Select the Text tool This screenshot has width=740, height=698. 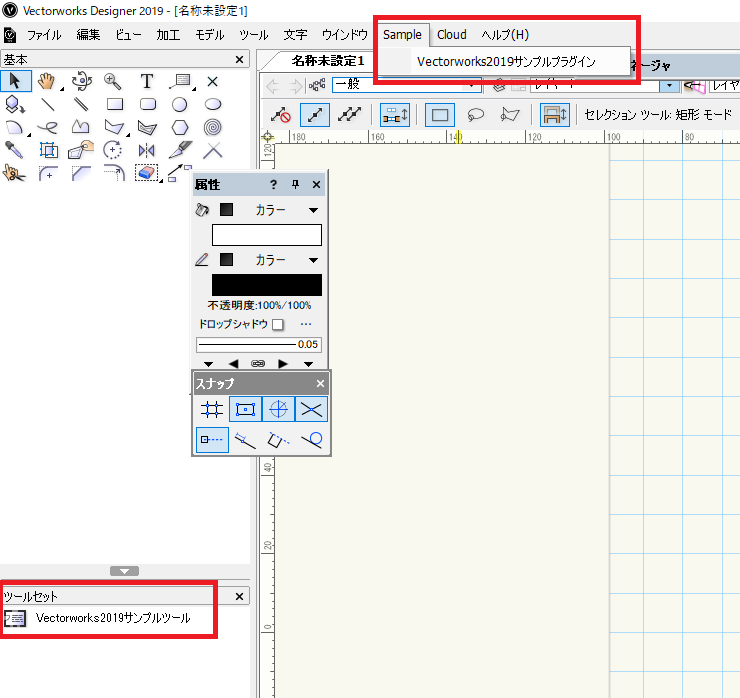tap(147, 81)
